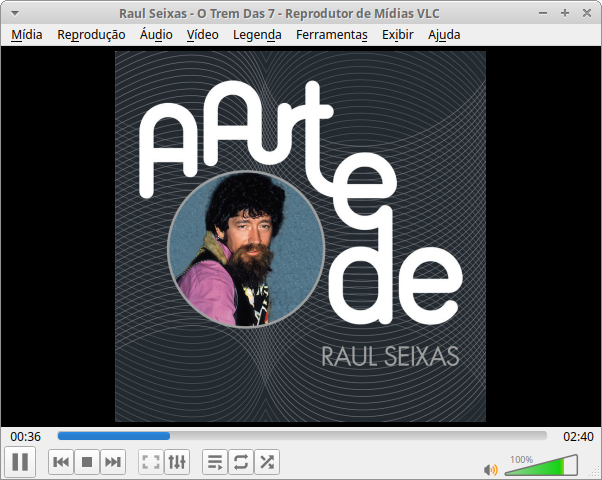This screenshot has height=480, width=602.
Task: Click the elapsed time 00:36 label
Action: (x=25, y=437)
